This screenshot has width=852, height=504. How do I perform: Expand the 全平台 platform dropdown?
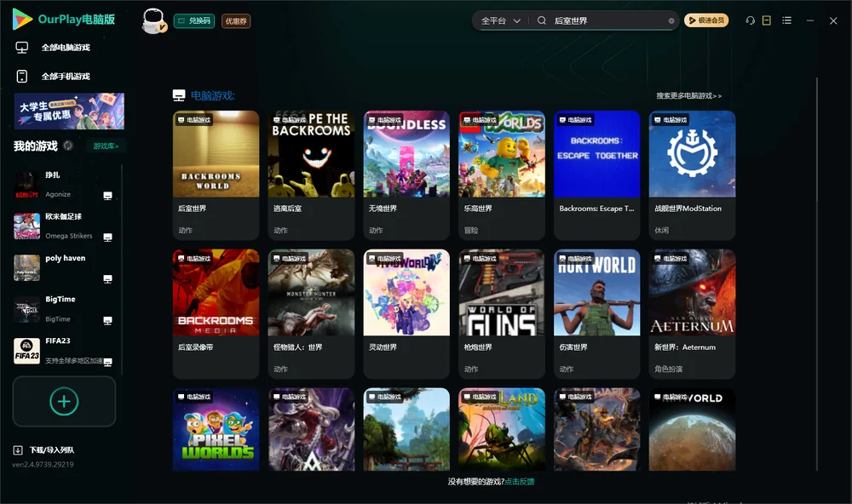click(x=501, y=20)
